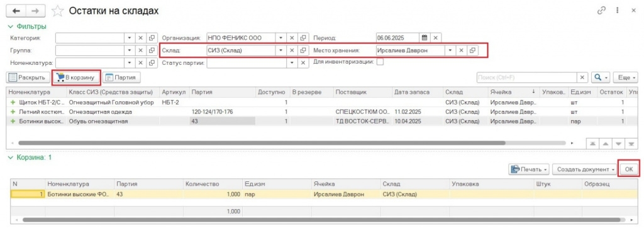Click the Период date field 06.06.2025

[397, 38]
